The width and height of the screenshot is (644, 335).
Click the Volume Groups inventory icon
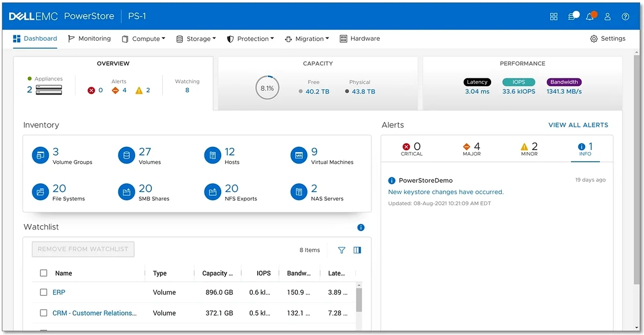[40, 156]
